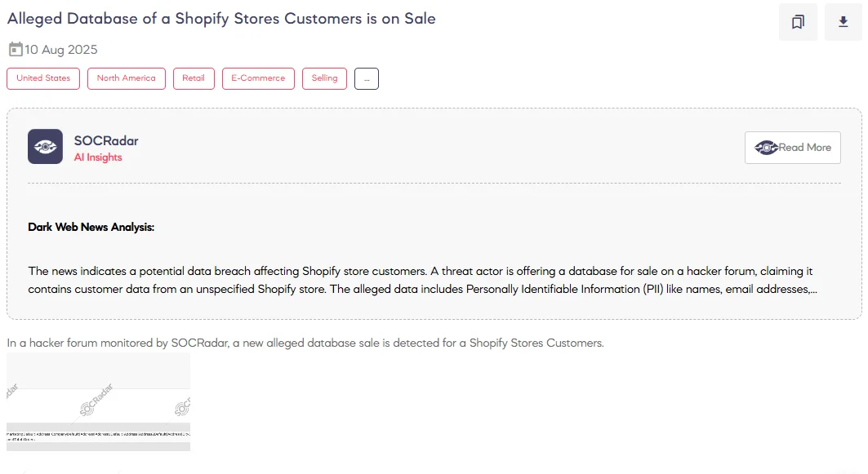Click the AI Insights pink label
868x474 pixels.
point(99,157)
